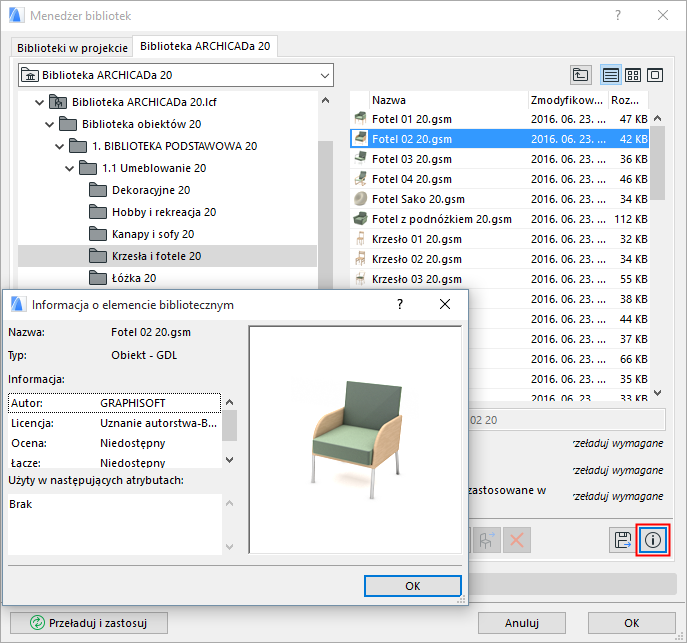This screenshot has width=687, height=643.
Task: Switch to Biblioteki w projekcie tab
Action: click(x=72, y=48)
